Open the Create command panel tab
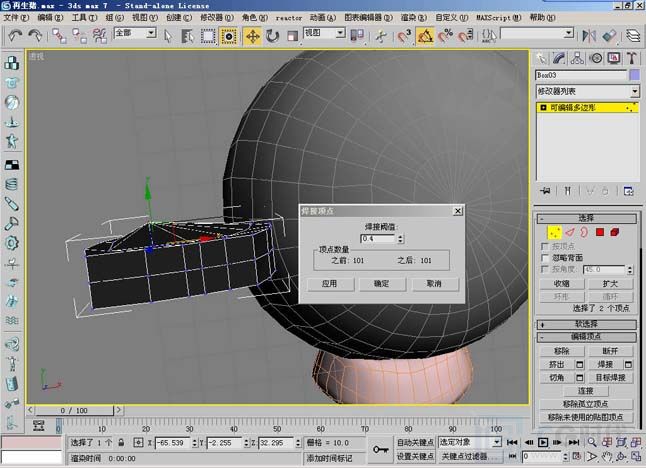 pyautogui.click(x=542, y=58)
